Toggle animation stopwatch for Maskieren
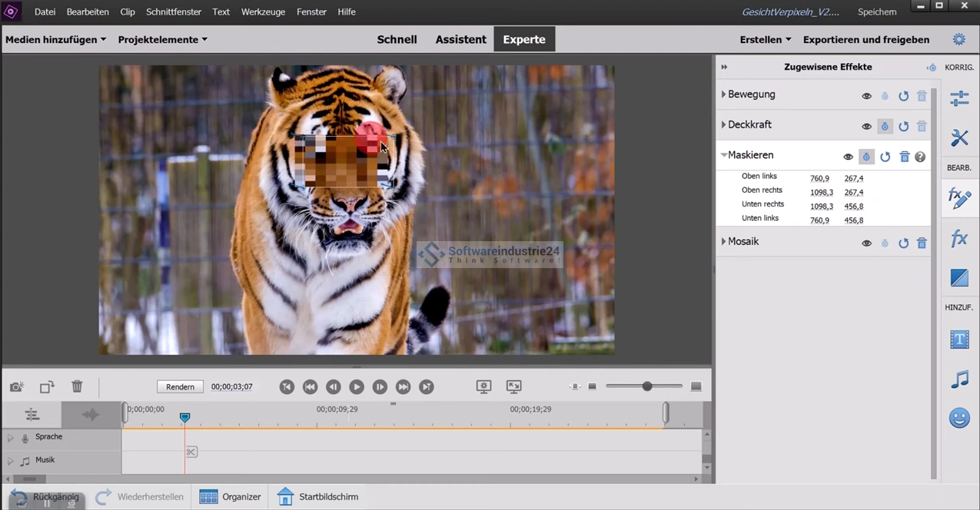 [x=866, y=157]
